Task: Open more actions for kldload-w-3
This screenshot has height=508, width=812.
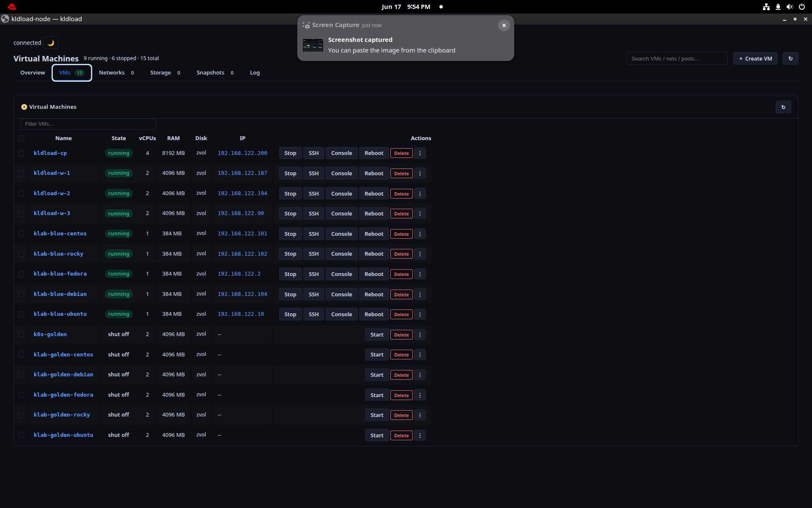Action: coord(420,214)
